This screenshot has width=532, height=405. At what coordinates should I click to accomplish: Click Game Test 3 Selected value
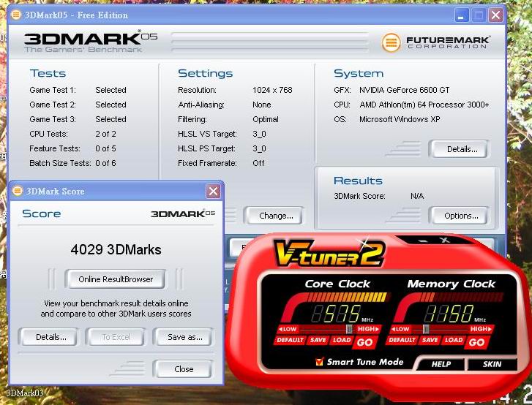111,119
